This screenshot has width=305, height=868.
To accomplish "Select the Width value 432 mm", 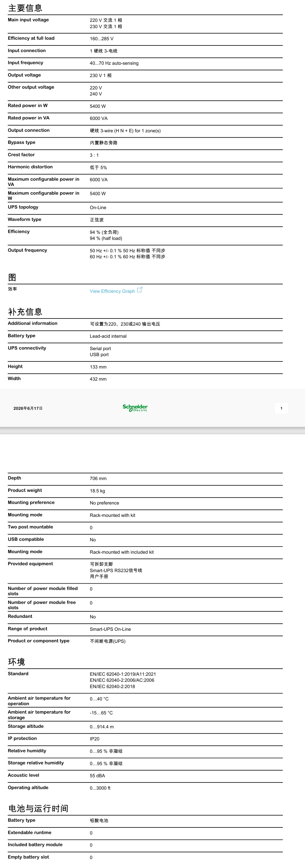I will pos(98,379).
